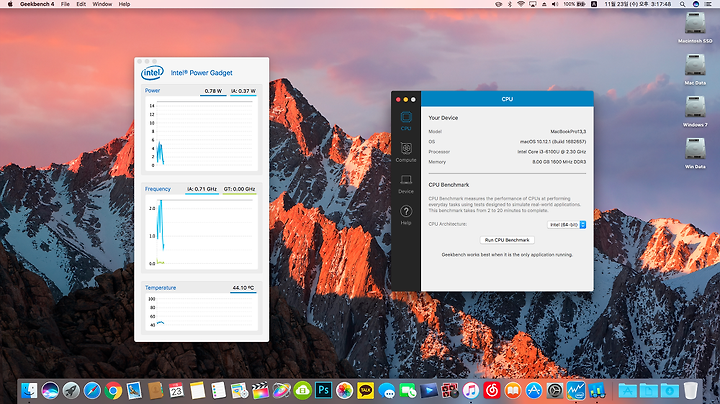Open the Wi-Fi status menu
This screenshot has width=720, height=404.
pos(521,4)
